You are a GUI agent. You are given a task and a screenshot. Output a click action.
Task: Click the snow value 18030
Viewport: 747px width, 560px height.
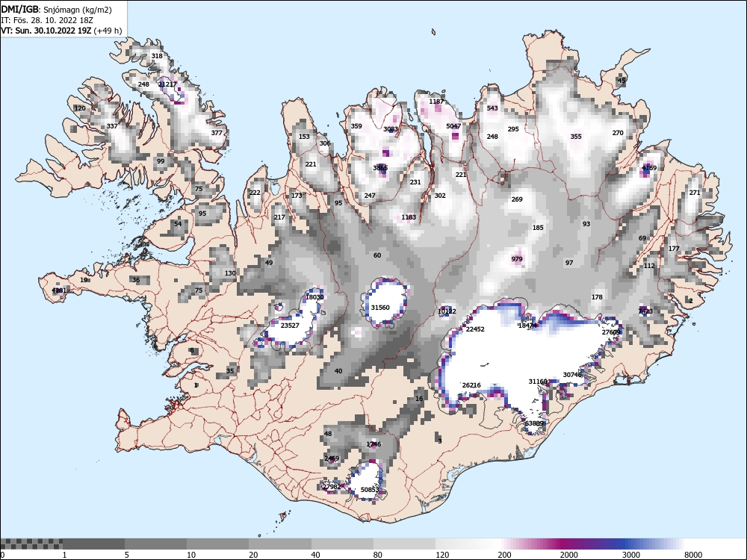click(x=314, y=297)
